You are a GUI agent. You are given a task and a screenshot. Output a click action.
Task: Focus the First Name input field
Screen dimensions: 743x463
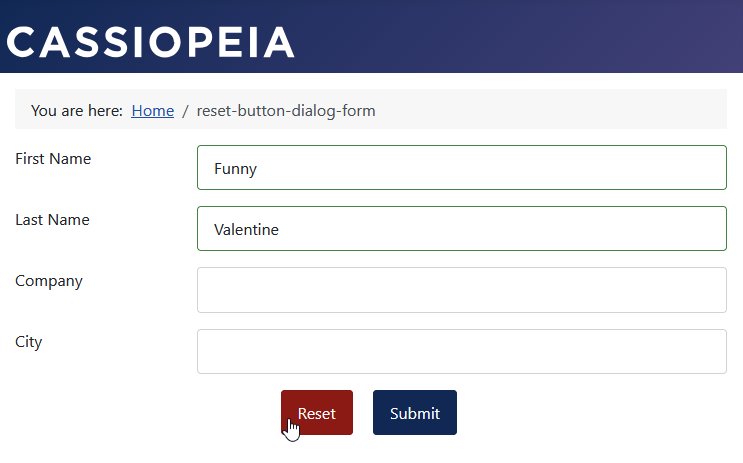462,168
